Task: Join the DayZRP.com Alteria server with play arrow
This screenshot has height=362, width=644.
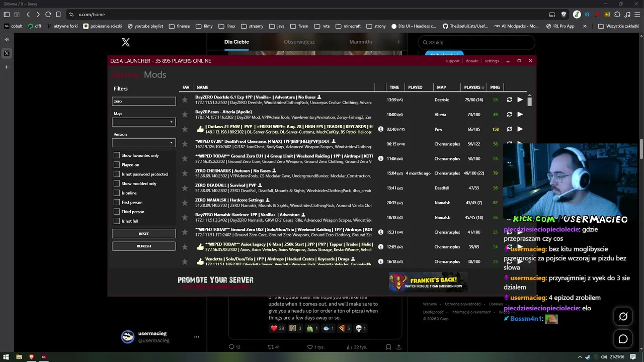Action: pyautogui.click(x=520, y=115)
